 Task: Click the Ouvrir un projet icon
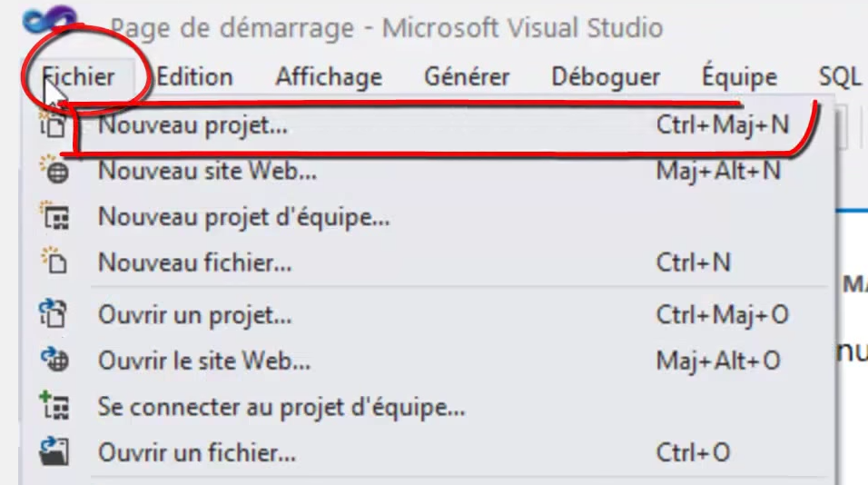pos(54,313)
